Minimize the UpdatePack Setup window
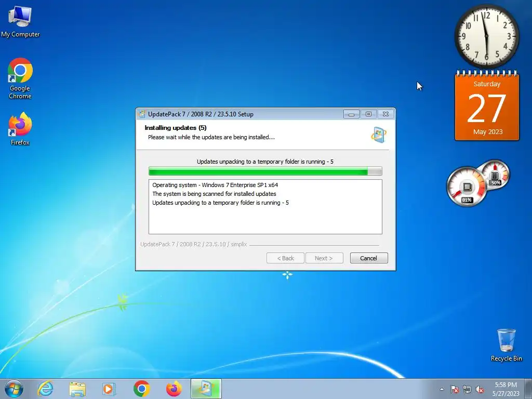The width and height of the screenshot is (532, 399). click(x=352, y=114)
